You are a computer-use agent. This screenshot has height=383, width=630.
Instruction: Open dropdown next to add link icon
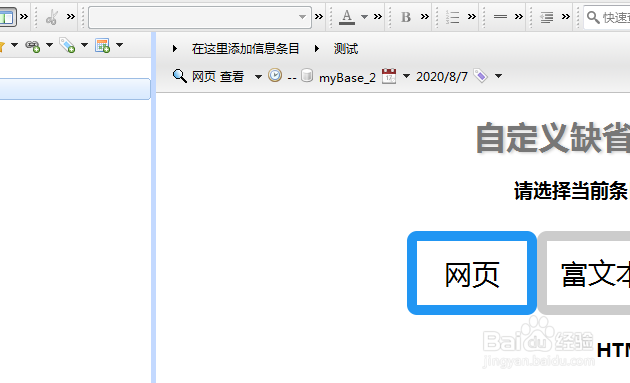[49, 45]
